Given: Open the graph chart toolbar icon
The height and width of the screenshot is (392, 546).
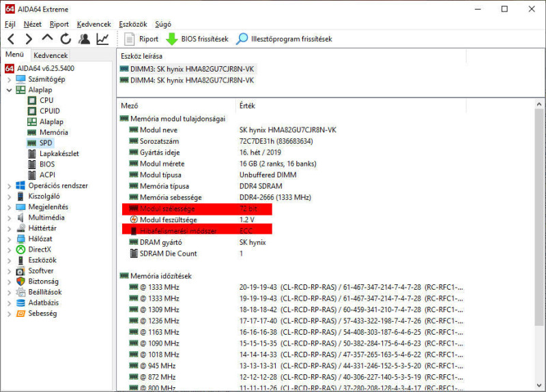Looking at the screenshot, I should [103, 39].
